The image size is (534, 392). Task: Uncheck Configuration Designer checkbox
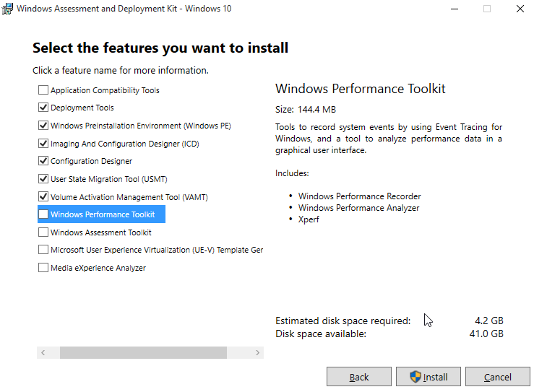(x=43, y=161)
